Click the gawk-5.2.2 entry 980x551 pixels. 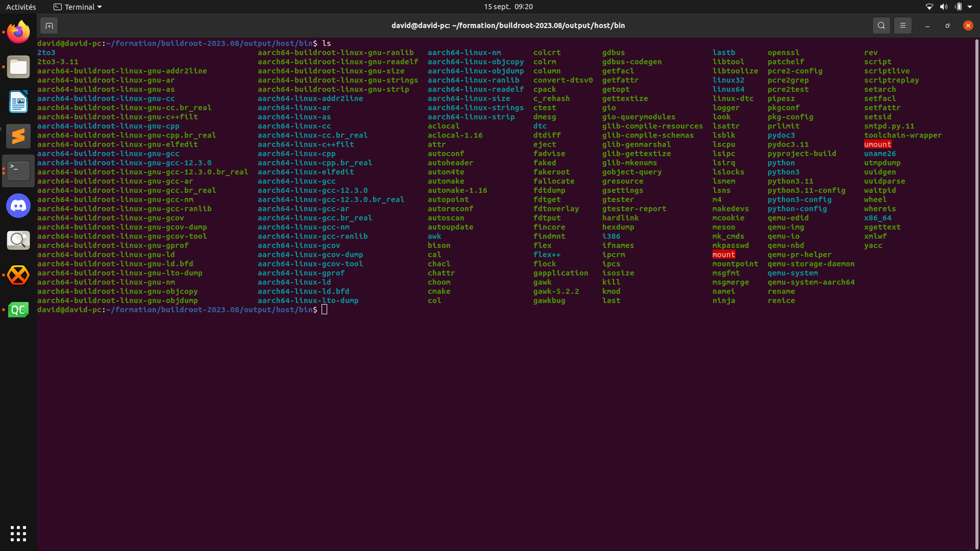(556, 291)
